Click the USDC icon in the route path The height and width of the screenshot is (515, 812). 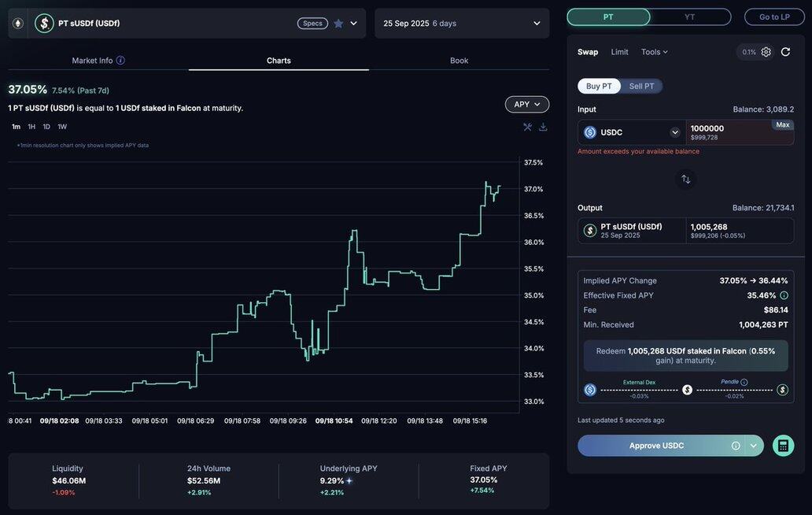(x=590, y=390)
